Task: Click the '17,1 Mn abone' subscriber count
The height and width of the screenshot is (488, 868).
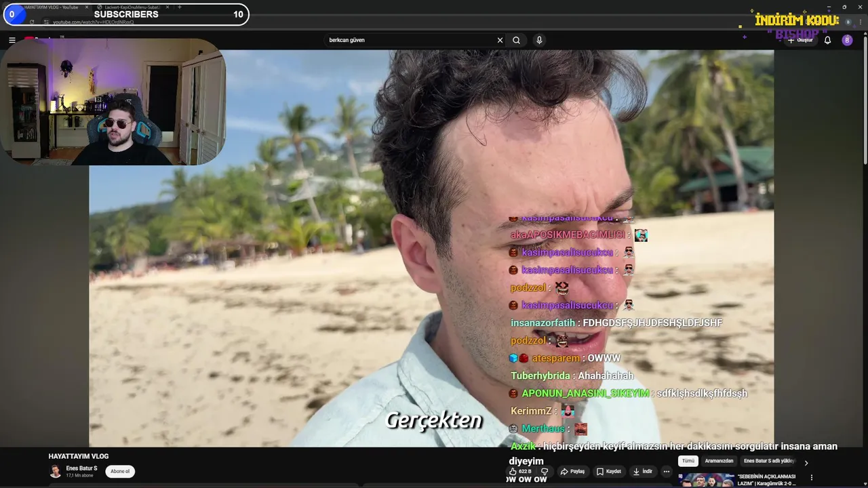Action: click(x=79, y=476)
